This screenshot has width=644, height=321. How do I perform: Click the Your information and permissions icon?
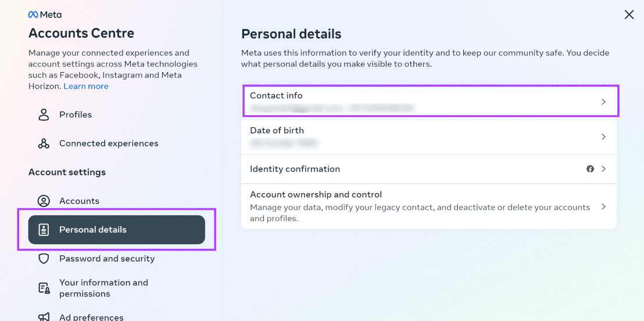(x=44, y=288)
